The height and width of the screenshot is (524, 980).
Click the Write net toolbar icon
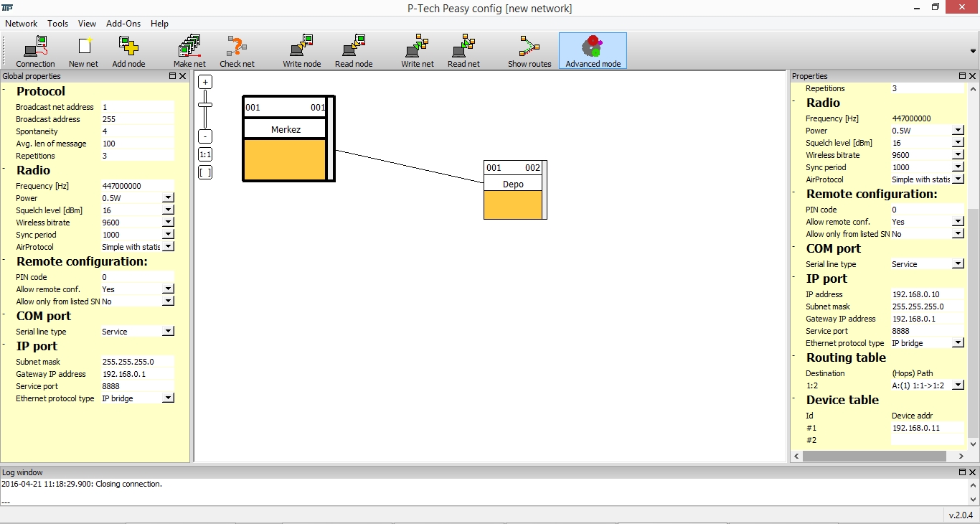417,51
